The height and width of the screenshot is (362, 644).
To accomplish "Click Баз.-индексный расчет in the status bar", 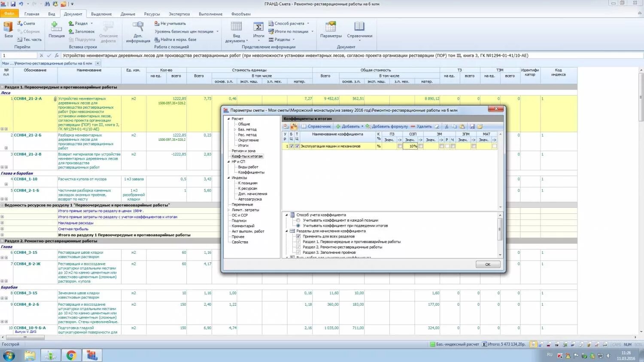I will pyautogui.click(x=454, y=344).
